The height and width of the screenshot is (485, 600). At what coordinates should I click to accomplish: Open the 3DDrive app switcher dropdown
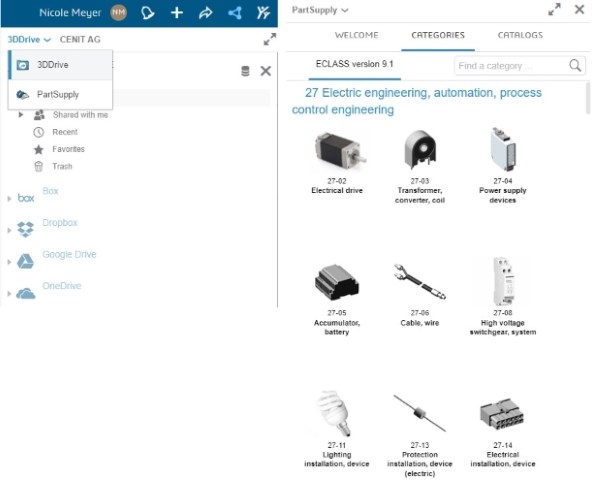pos(29,39)
